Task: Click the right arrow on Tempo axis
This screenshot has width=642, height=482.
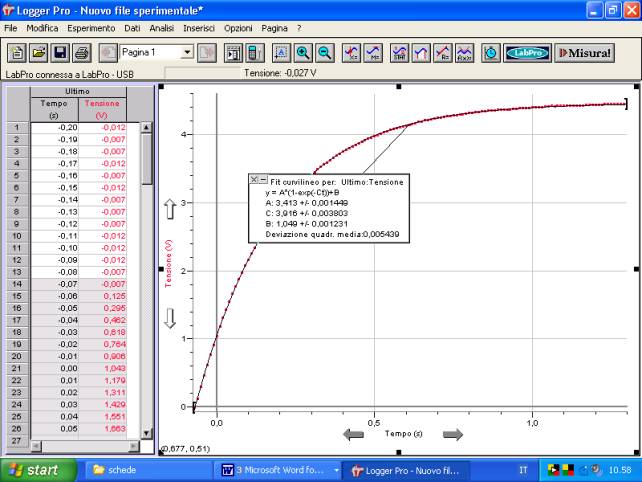Action: coord(453,434)
